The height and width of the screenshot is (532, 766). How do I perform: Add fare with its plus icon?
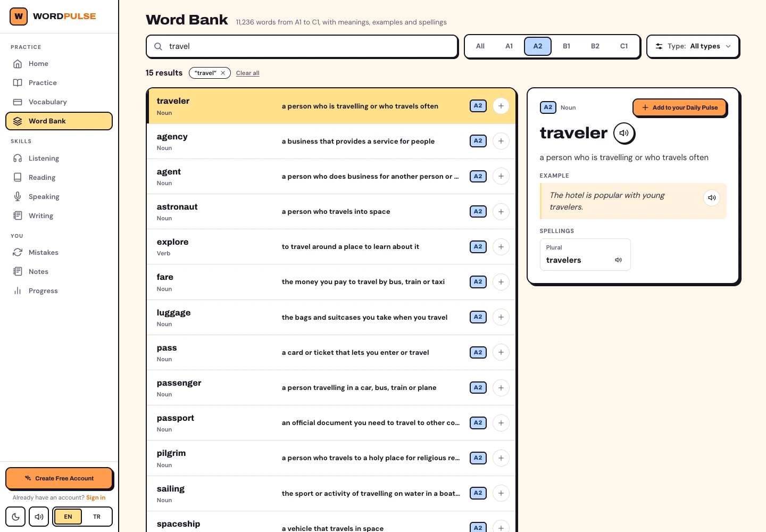(x=501, y=282)
